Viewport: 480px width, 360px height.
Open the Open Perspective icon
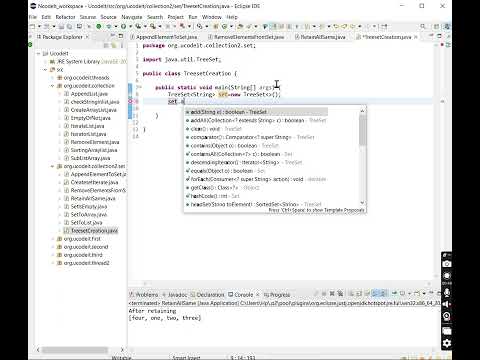coord(436,26)
